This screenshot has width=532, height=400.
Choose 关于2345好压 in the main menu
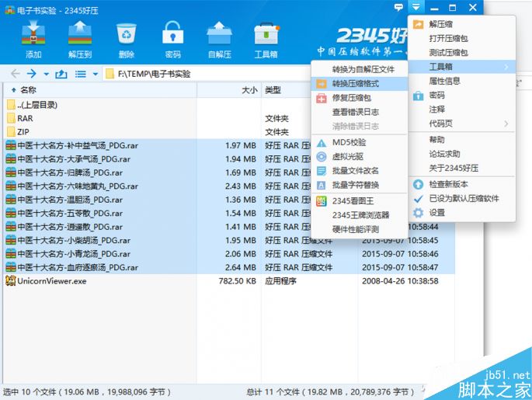pyautogui.click(x=462, y=169)
